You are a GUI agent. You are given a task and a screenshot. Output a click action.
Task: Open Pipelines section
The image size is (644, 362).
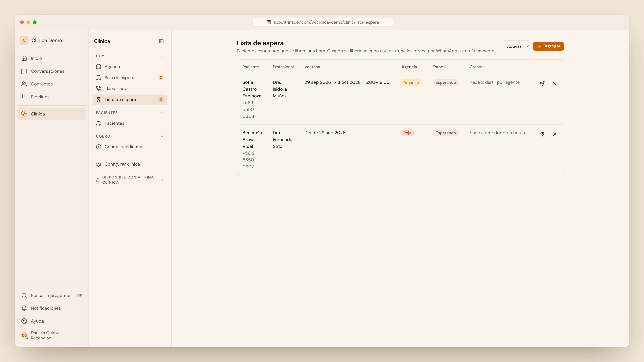(51, 97)
